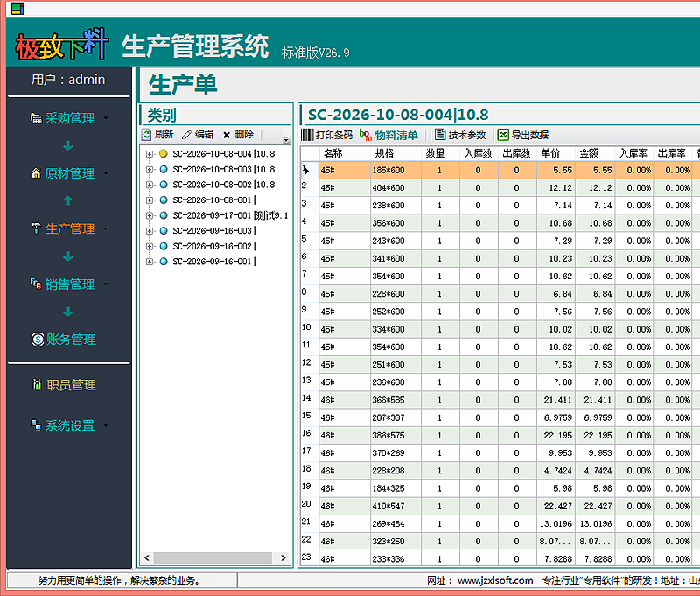Click the 编辑 pencil icon

tap(186, 135)
